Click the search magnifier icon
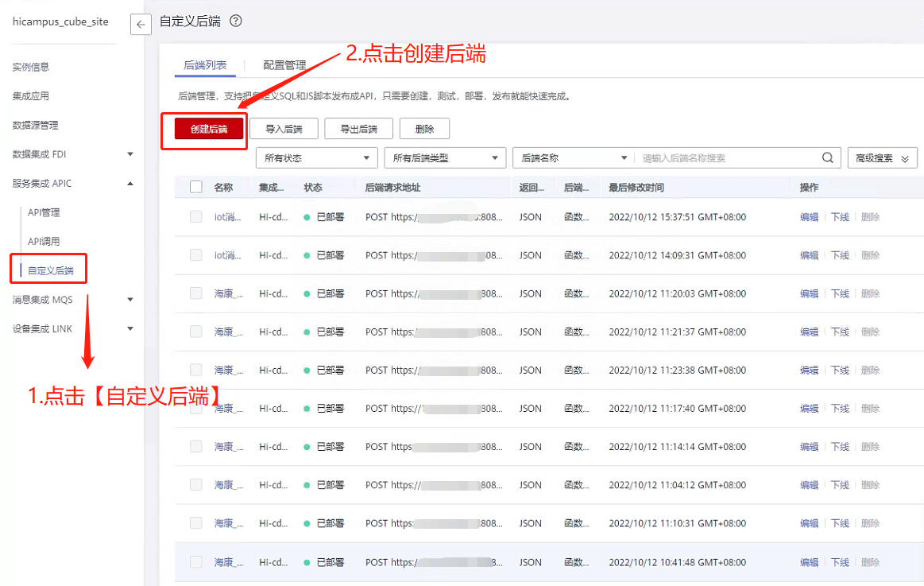The height and width of the screenshot is (586, 924). coord(828,158)
